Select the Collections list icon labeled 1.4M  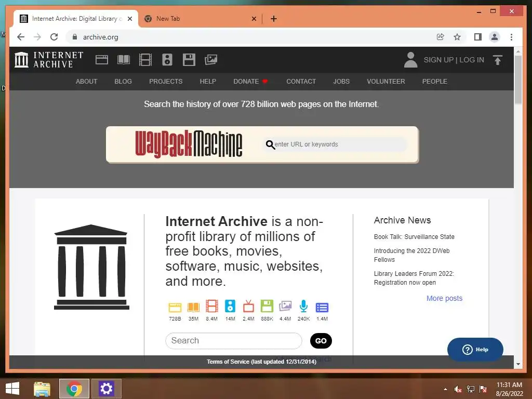(x=322, y=308)
